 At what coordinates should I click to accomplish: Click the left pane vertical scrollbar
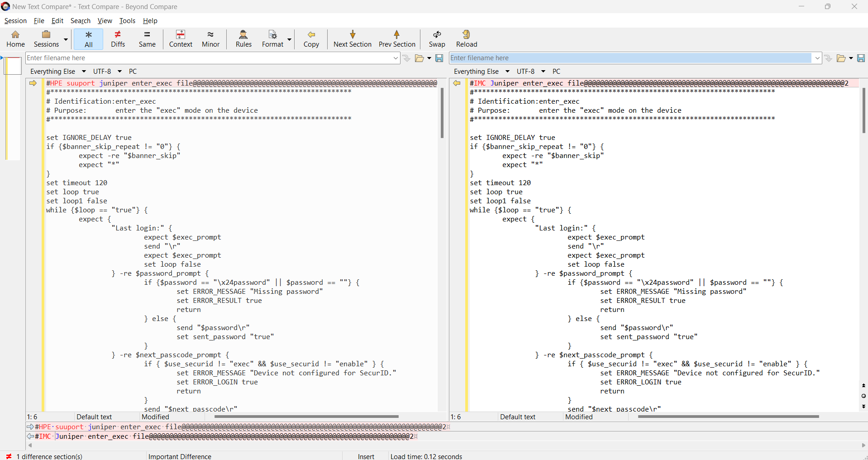click(x=442, y=113)
